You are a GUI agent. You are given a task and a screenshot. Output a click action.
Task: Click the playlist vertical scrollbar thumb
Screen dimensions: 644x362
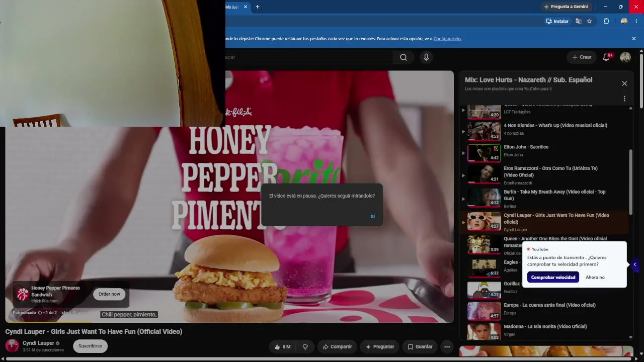coord(631,182)
